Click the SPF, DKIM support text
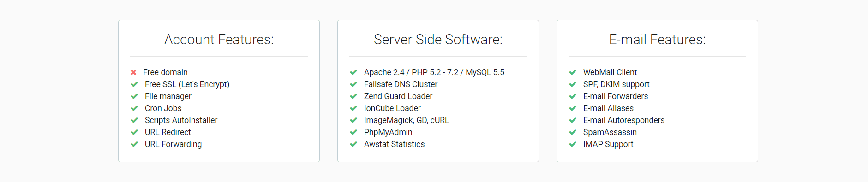This screenshot has height=182, width=868. coord(616,84)
